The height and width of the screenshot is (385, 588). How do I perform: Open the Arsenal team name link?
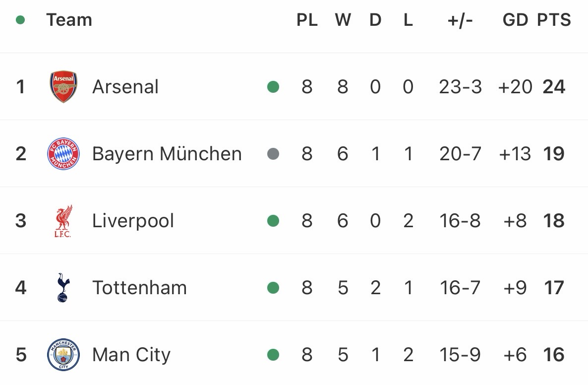tap(125, 87)
